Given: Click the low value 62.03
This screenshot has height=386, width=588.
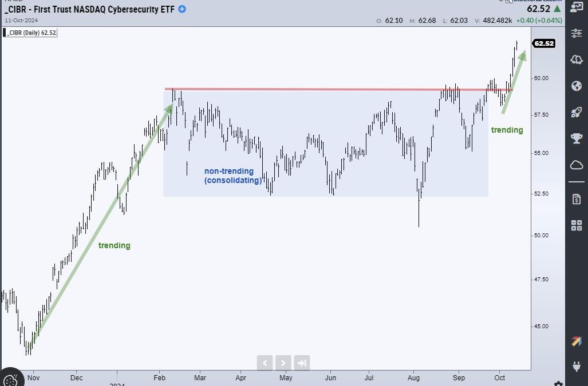Looking at the screenshot, I should 459,20.
